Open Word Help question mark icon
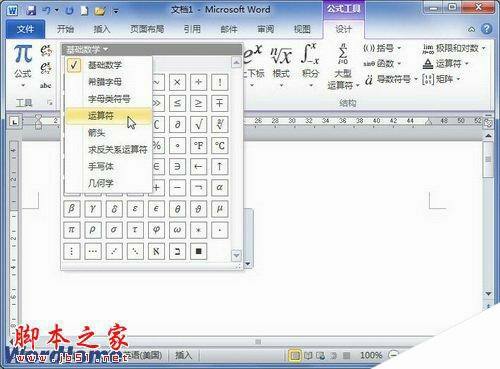Viewport: 500px width, 369px height. 486,29
